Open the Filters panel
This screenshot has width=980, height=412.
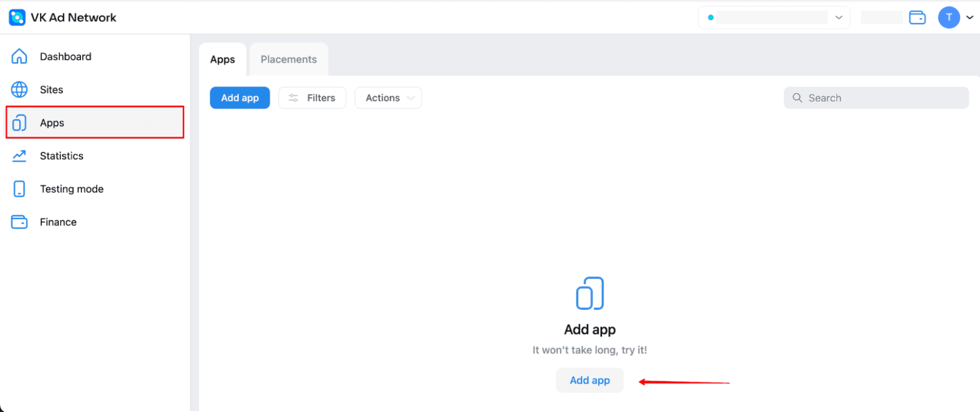click(x=312, y=98)
